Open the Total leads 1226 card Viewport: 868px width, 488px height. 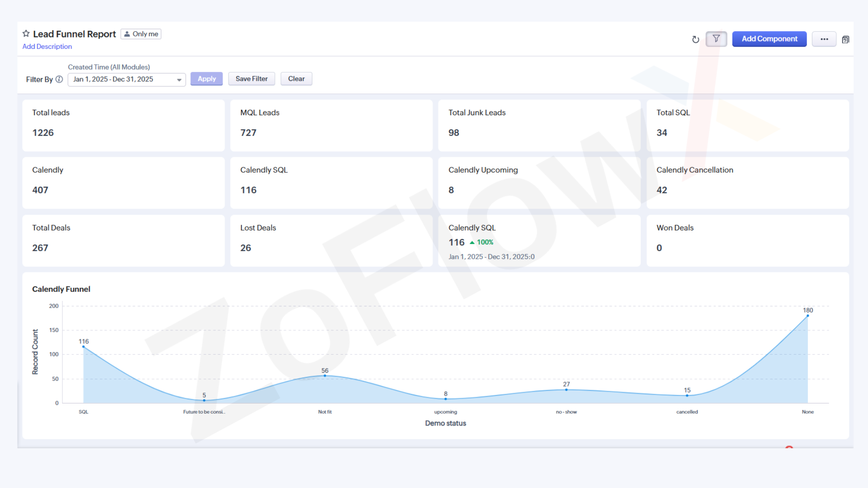tap(123, 125)
